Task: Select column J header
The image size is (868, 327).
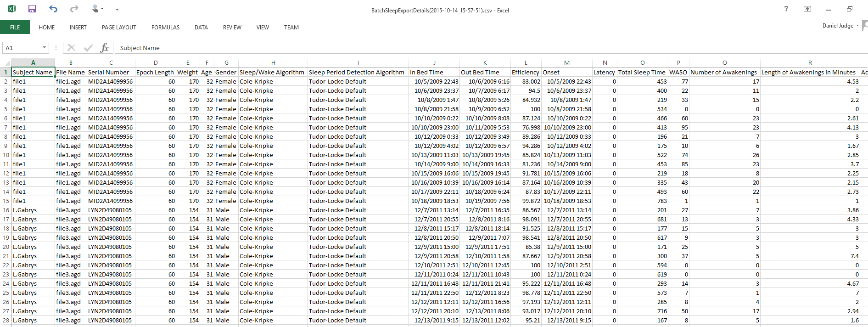Action: (x=434, y=63)
